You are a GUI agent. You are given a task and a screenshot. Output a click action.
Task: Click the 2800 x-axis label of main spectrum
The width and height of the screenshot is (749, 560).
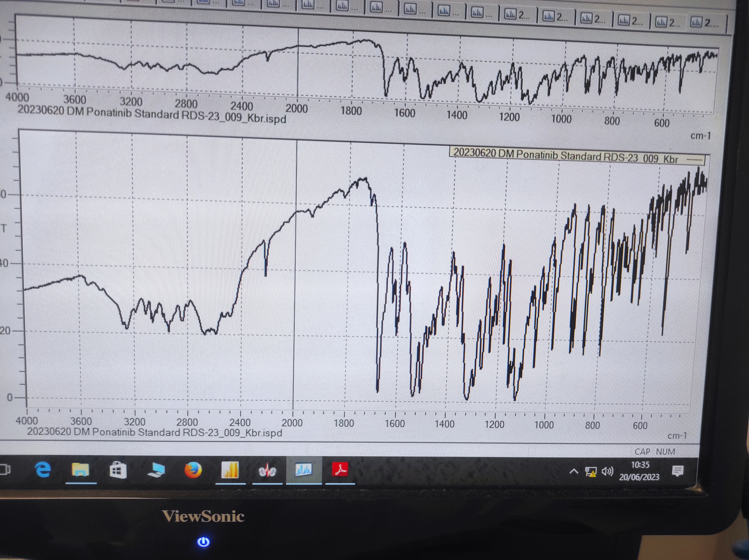(x=187, y=422)
